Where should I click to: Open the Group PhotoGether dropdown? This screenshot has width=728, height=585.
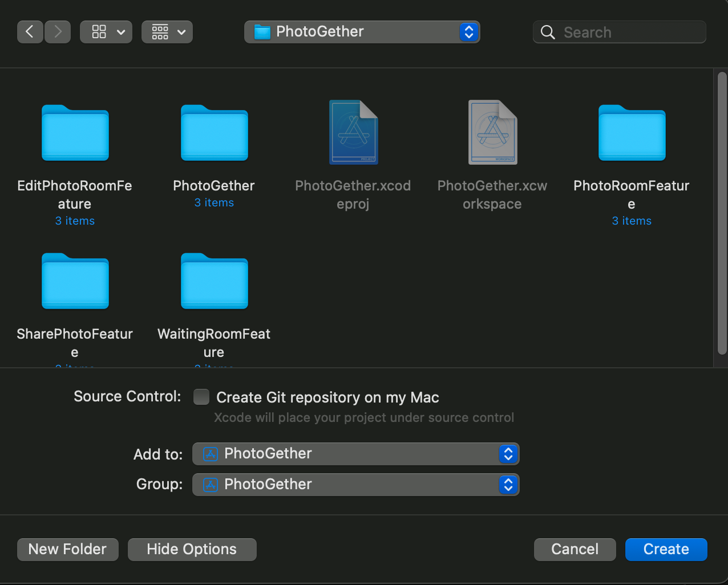[x=355, y=485]
